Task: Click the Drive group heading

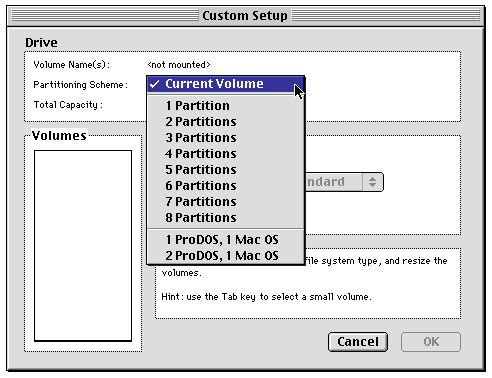Action: [41, 43]
